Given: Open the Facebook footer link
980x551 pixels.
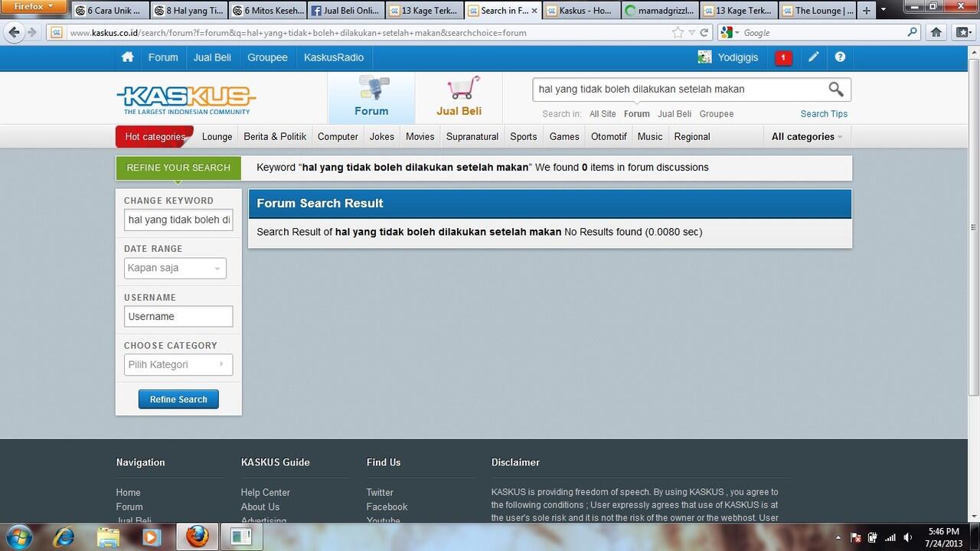Looking at the screenshot, I should click(x=387, y=507).
